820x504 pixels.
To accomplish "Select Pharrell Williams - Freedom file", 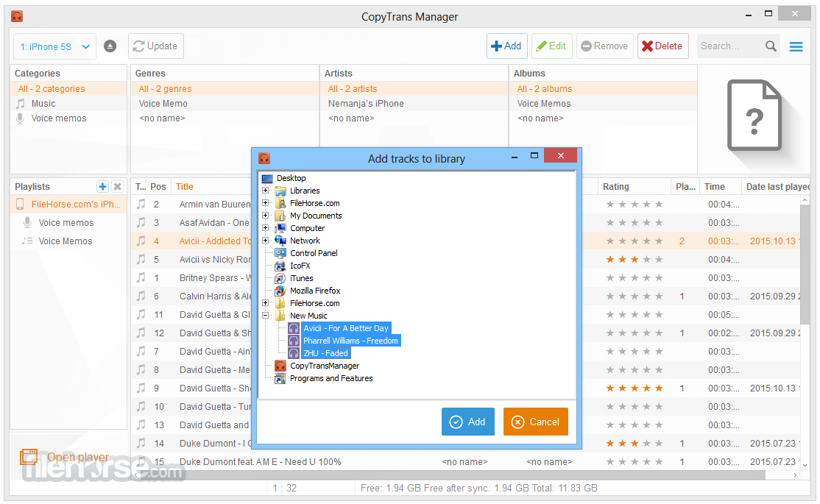I will coord(350,341).
